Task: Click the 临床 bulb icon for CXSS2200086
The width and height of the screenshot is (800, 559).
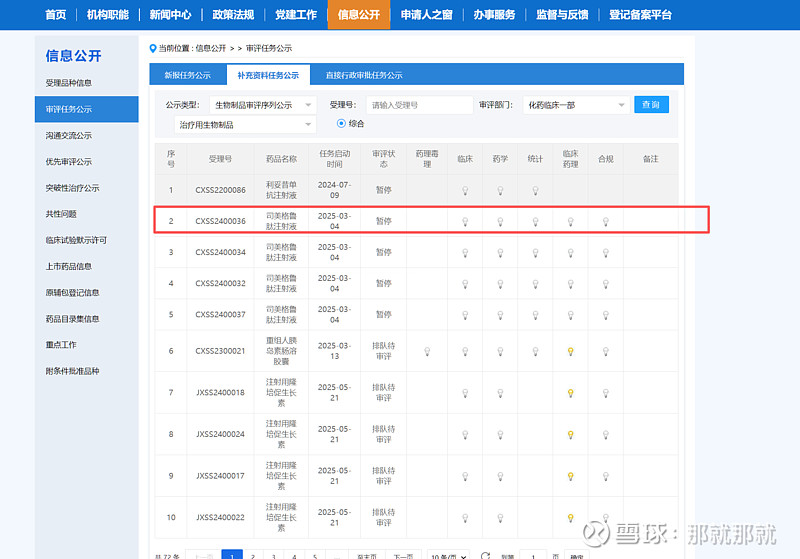Action: (465, 190)
